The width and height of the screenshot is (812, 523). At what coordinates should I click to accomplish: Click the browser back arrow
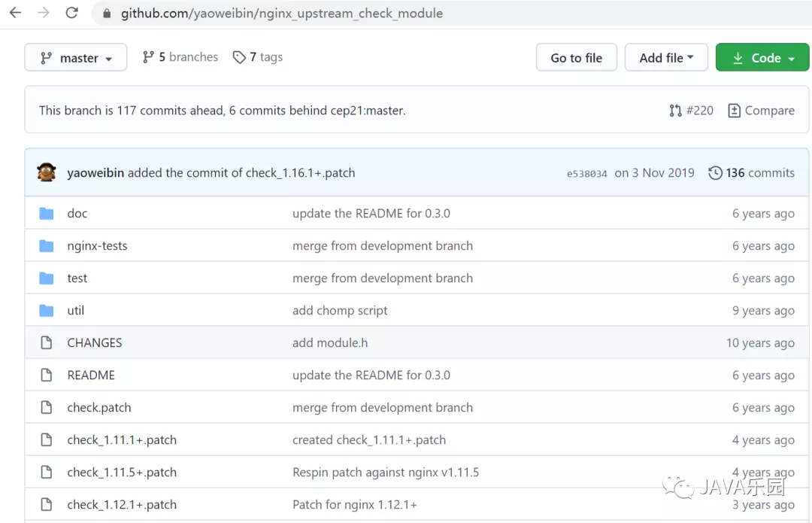[x=15, y=13]
